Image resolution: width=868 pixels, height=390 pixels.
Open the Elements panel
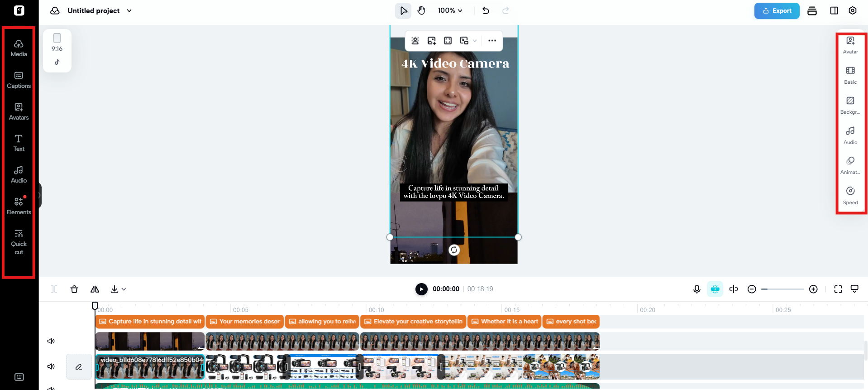pyautogui.click(x=19, y=206)
